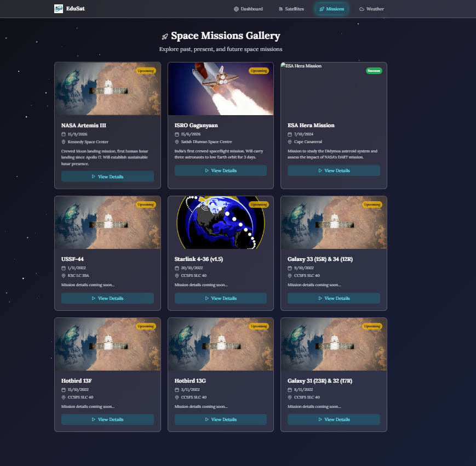Click the location pin beside Kennedy Space Center
The width and height of the screenshot is (476, 466).
point(64,142)
